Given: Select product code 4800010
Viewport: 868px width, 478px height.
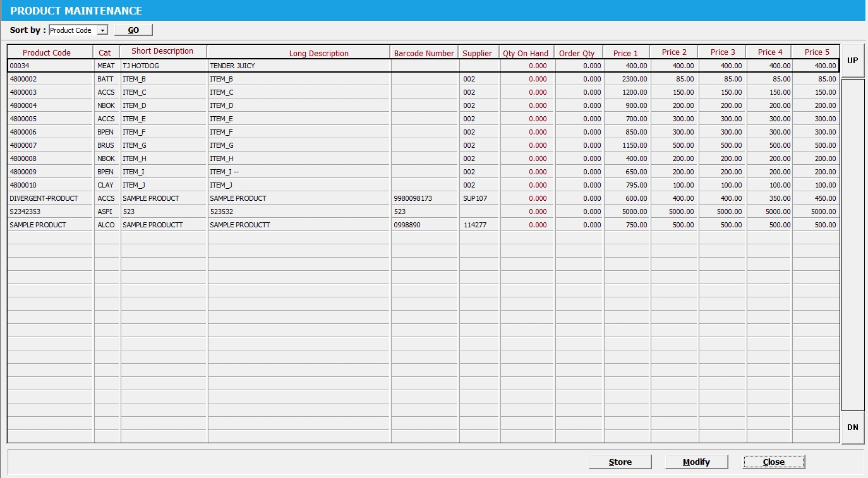Looking at the screenshot, I should pyautogui.click(x=51, y=185).
